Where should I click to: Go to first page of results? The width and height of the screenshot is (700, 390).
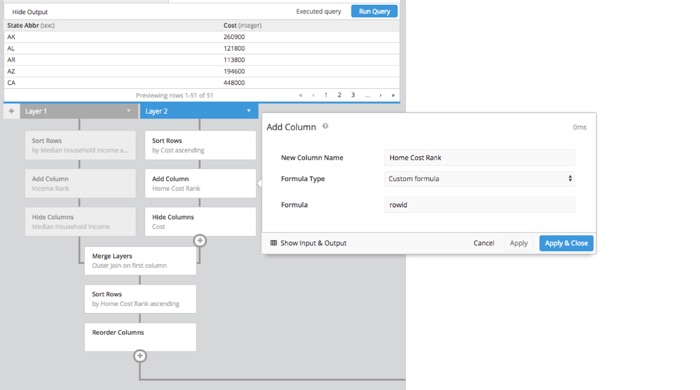(x=300, y=95)
